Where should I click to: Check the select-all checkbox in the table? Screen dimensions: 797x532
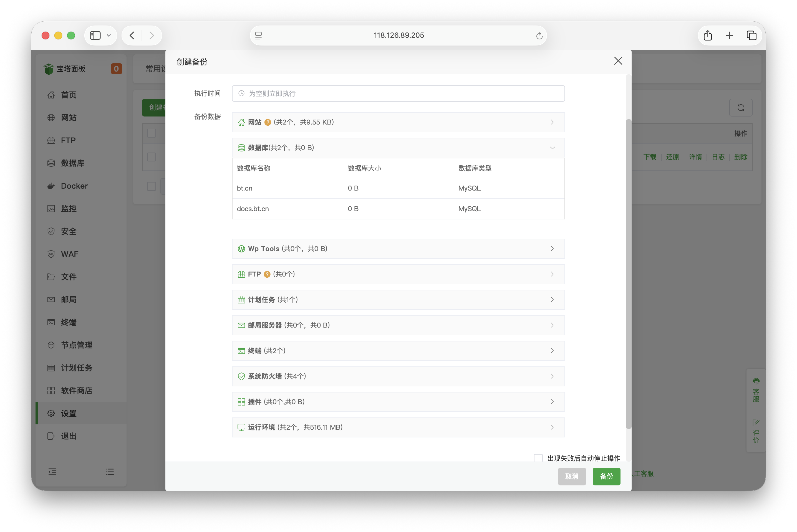[x=152, y=133]
